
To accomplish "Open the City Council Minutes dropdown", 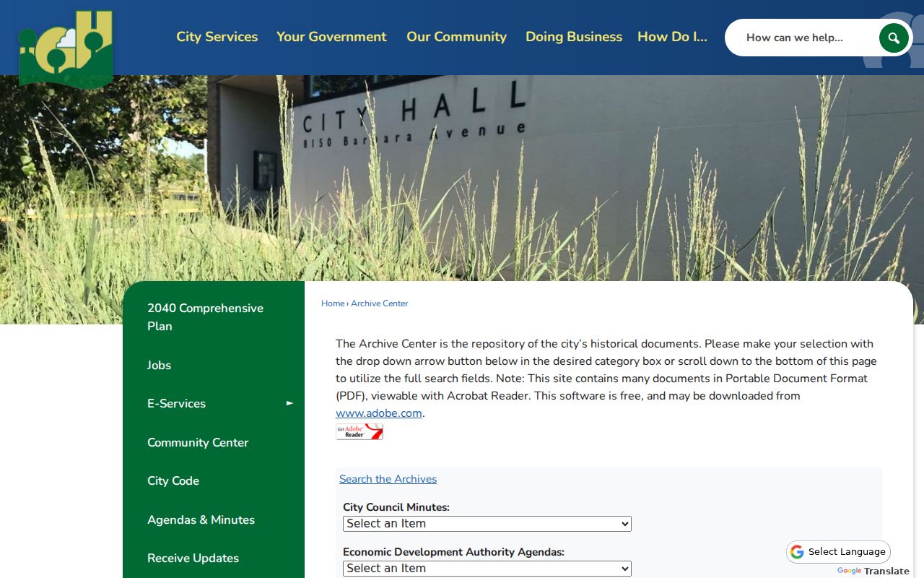I will (x=487, y=524).
